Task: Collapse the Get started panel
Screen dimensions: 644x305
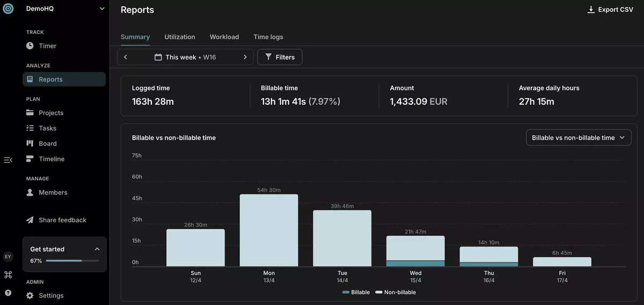Action: point(97,249)
